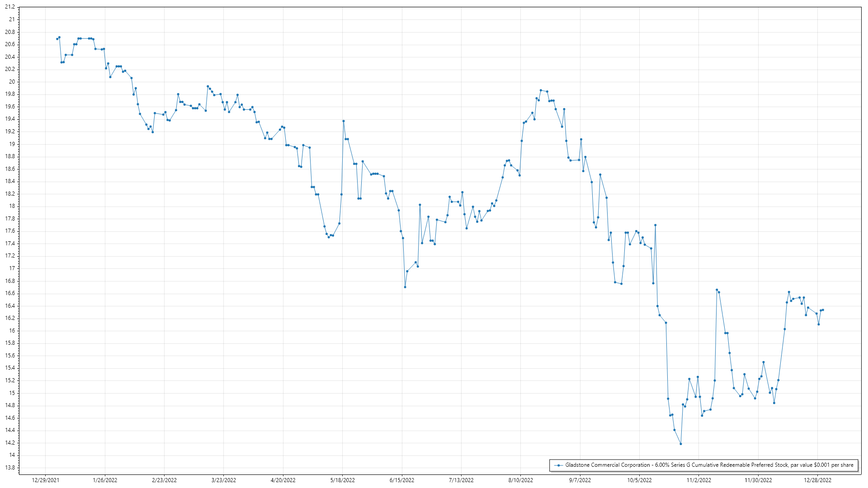
Task: Click the 11/30/2022 x-axis date label
Action: pos(758,480)
